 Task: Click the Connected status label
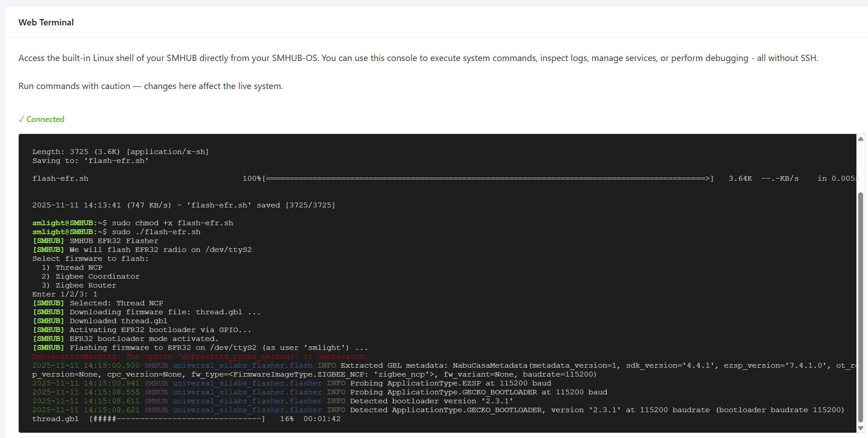[x=45, y=119]
